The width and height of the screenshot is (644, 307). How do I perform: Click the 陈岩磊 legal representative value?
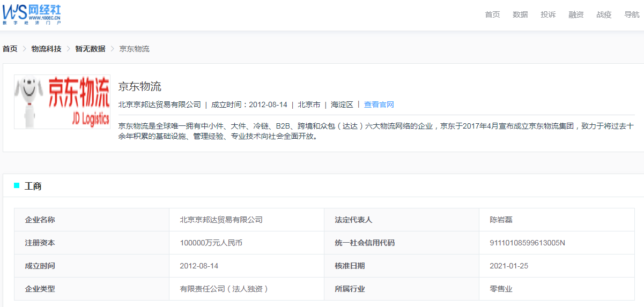coord(501,220)
